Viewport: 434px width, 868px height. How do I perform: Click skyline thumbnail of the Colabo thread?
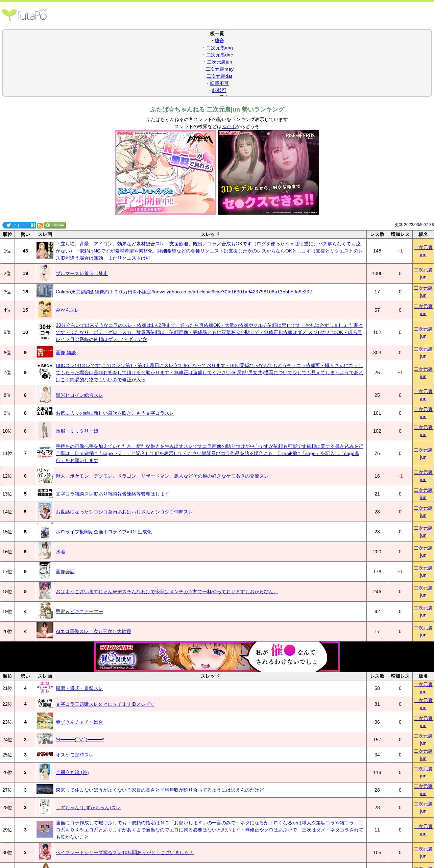[45, 291]
